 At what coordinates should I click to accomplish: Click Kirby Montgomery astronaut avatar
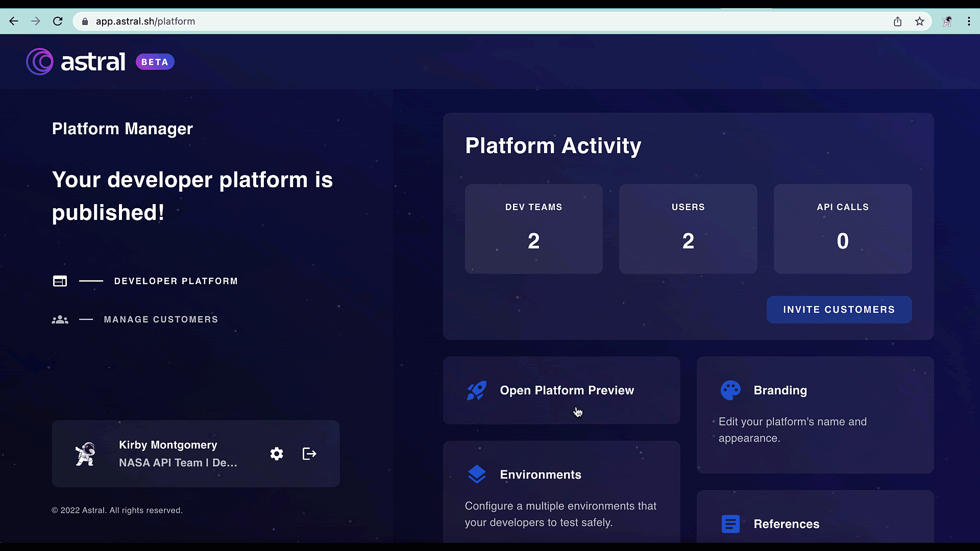pos(85,454)
